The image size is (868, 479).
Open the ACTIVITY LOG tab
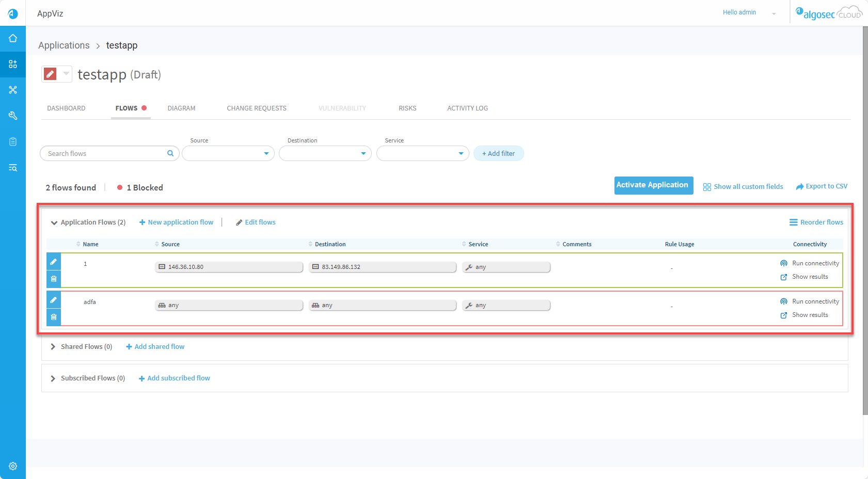point(467,108)
